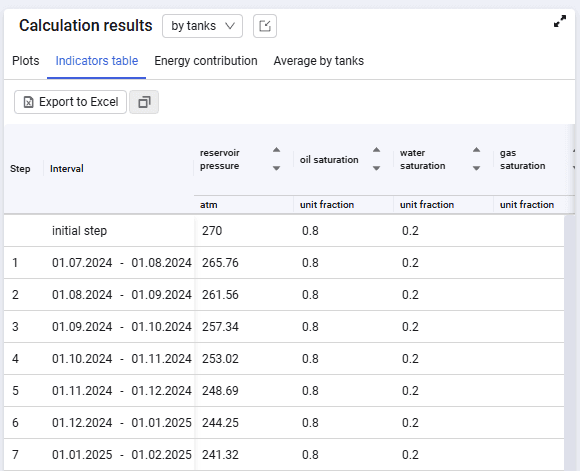Select the Average by tanks tab
The width and height of the screenshot is (580, 471).
click(318, 61)
